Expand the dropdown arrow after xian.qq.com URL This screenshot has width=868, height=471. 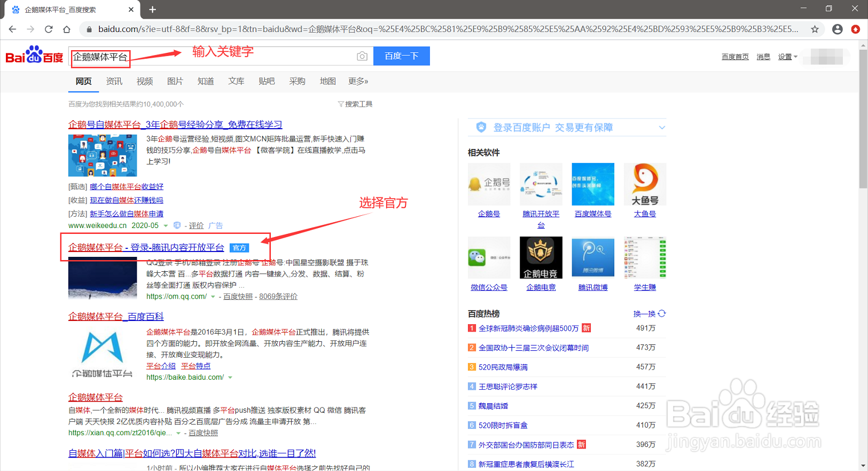[x=178, y=433]
